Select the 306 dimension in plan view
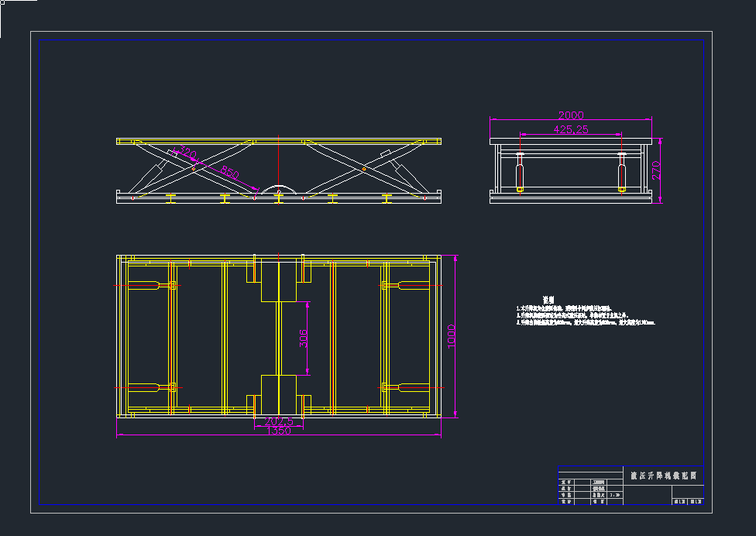The width and height of the screenshot is (756, 536). (304, 338)
